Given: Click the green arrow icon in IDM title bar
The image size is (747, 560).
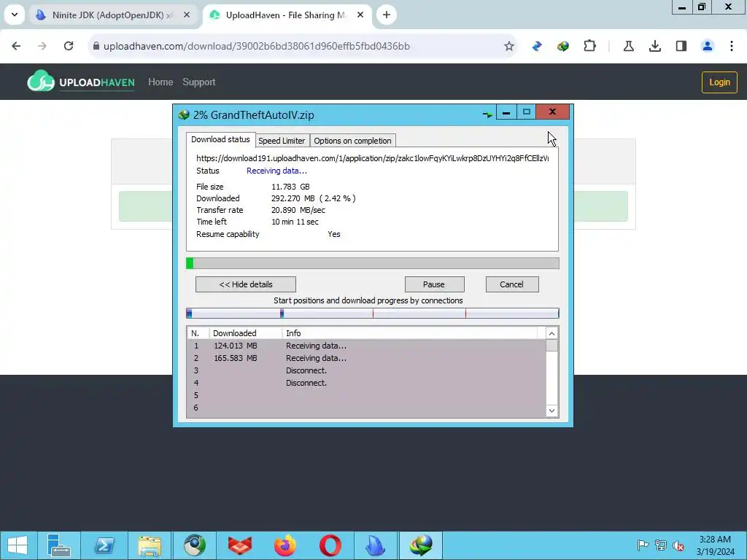Looking at the screenshot, I should pyautogui.click(x=487, y=114).
